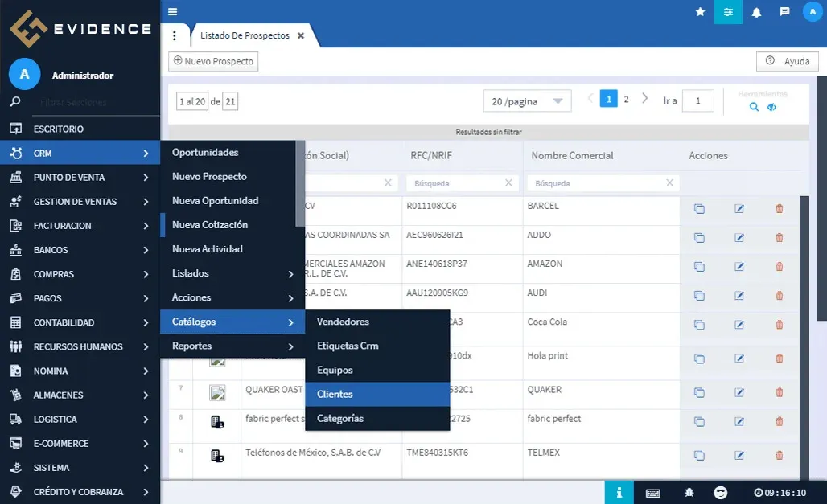Click the notifications bell in the top bar
The width and height of the screenshot is (827, 504).
pyautogui.click(x=755, y=12)
